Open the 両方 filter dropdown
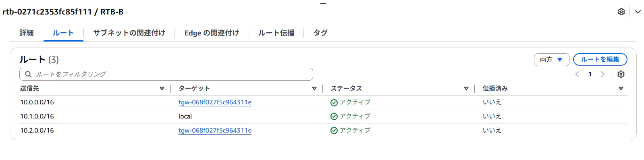The image size is (644, 160). click(x=551, y=60)
